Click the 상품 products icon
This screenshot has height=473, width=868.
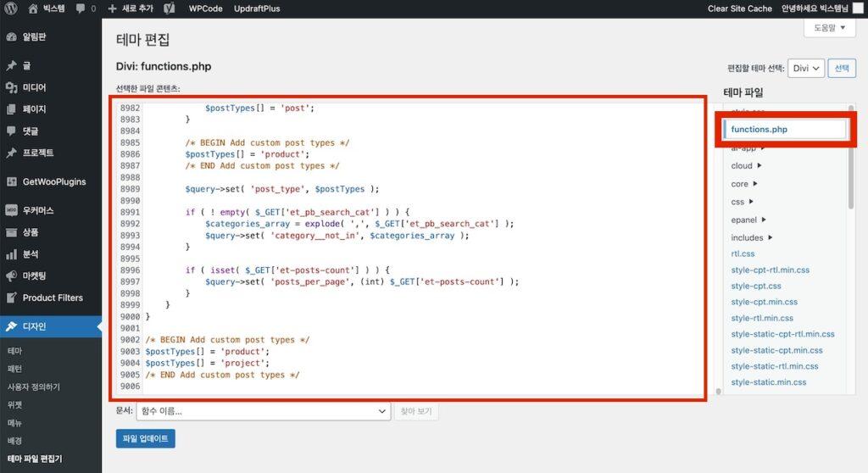pos(12,232)
